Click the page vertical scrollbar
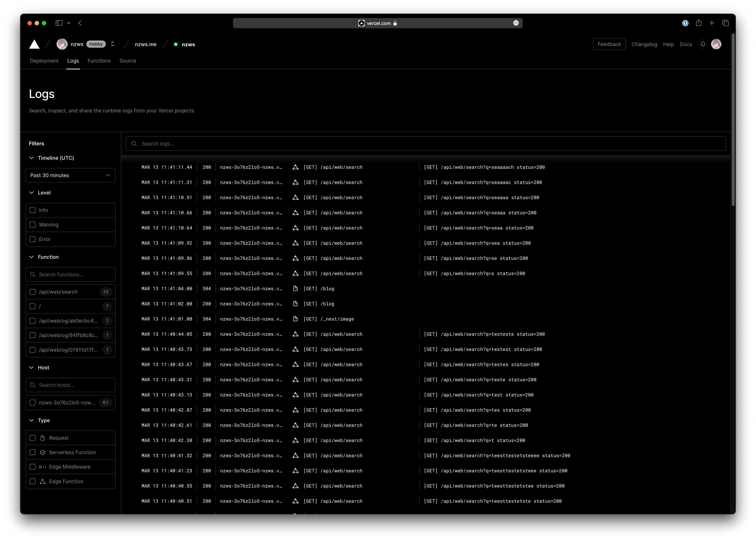Screen dimensions: 756x541 tap(733, 120)
